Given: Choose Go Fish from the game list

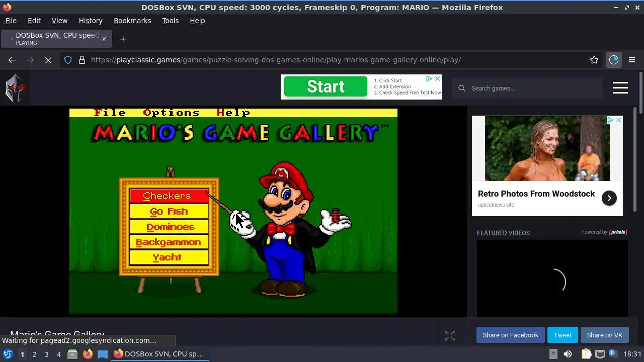Looking at the screenshot, I should pyautogui.click(x=169, y=211).
